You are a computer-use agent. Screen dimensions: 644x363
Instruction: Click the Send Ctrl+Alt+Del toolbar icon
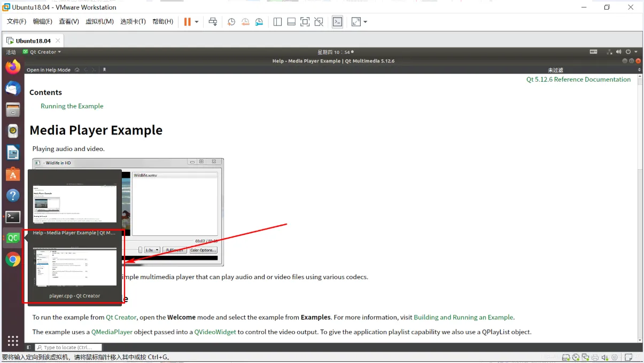pos(213,22)
